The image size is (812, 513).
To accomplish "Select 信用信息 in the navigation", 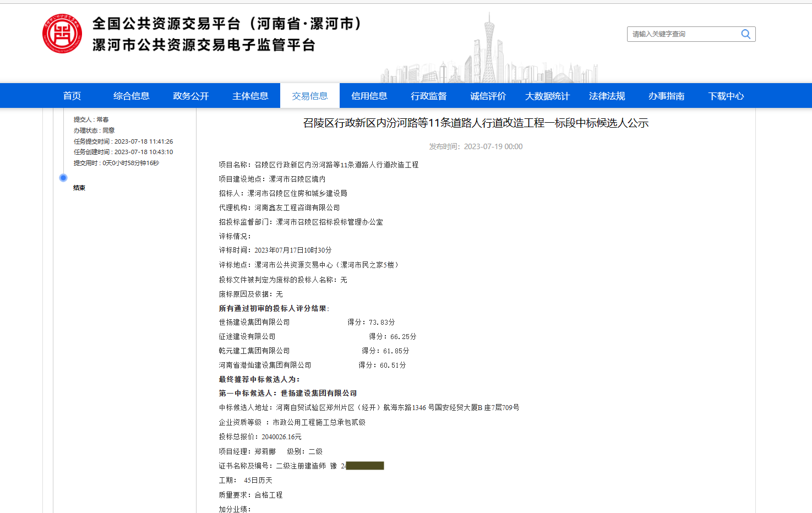I will pos(369,95).
